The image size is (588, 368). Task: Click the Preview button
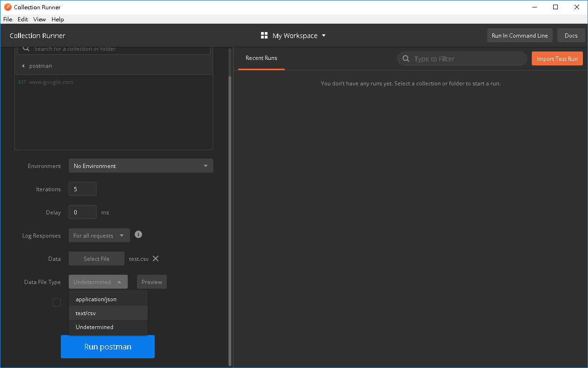[152, 282]
